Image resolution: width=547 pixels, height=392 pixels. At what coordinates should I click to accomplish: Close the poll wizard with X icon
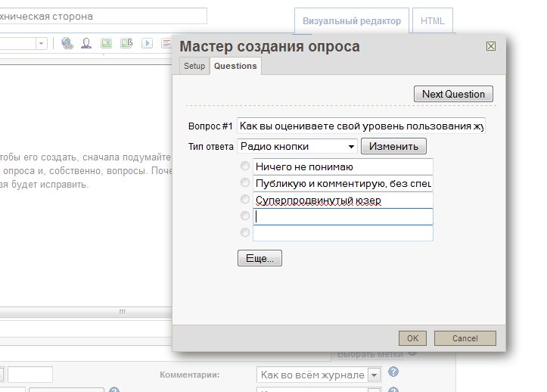pyautogui.click(x=490, y=46)
